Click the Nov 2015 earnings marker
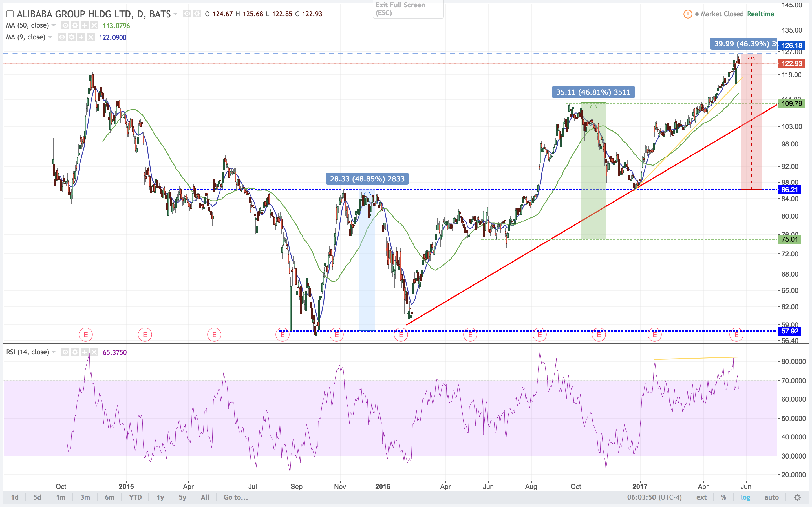The image size is (812, 507). pos(337,335)
